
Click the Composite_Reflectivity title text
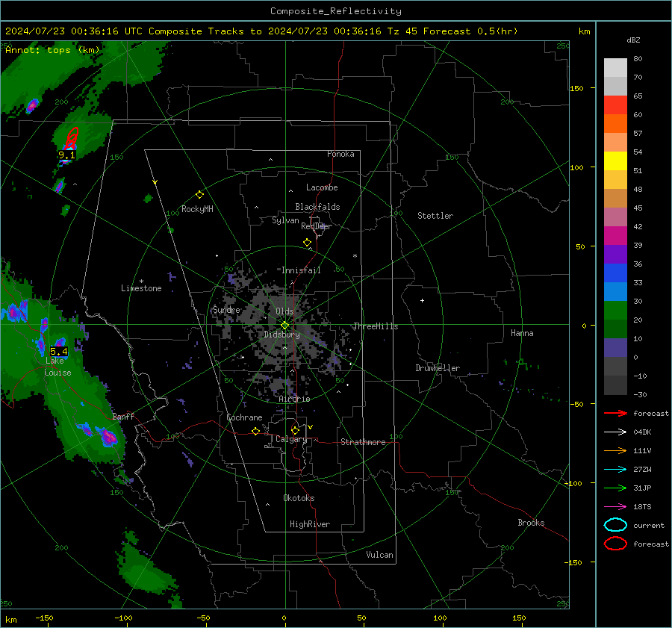click(336, 11)
